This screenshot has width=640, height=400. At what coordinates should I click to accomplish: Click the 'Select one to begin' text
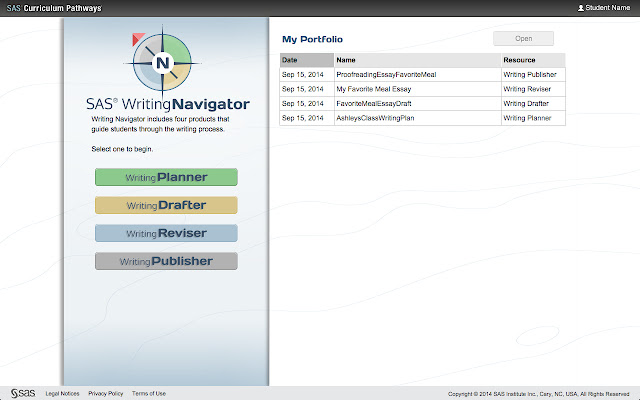coord(122,149)
